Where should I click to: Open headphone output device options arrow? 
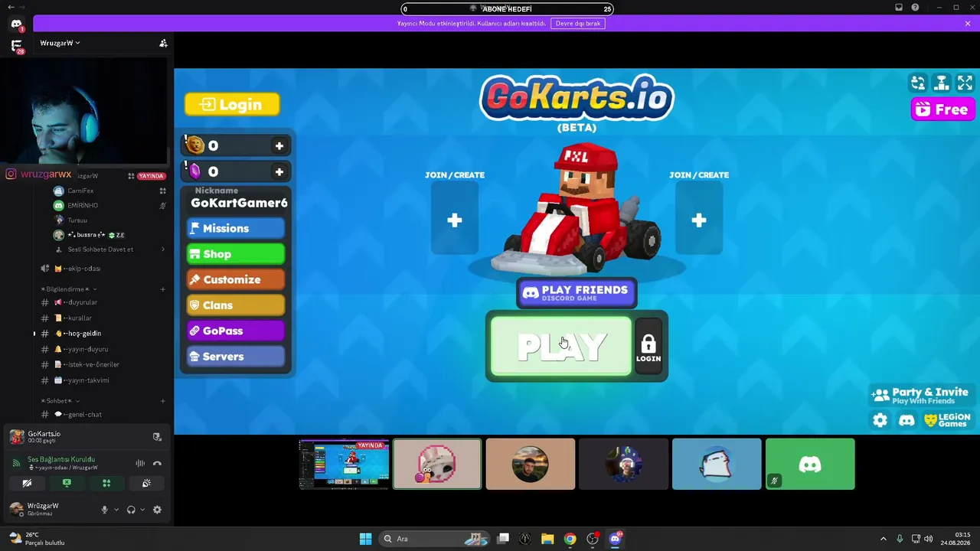tap(142, 510)
